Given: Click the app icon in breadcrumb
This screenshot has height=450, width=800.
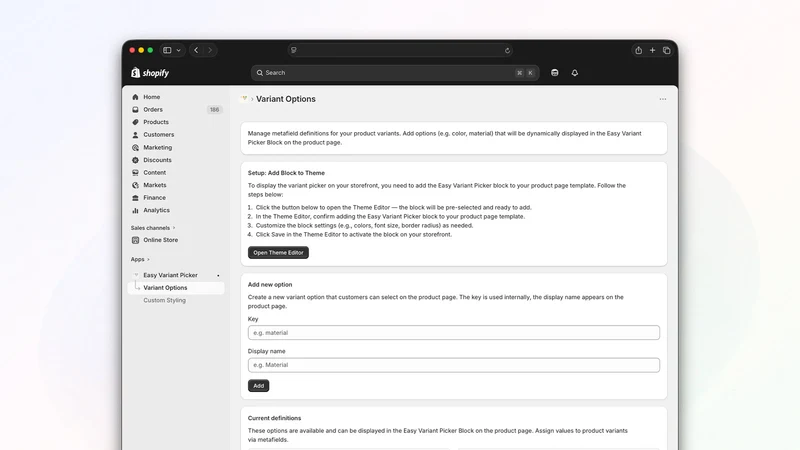Looking at the screenshot, I should [x=244, y=98].
